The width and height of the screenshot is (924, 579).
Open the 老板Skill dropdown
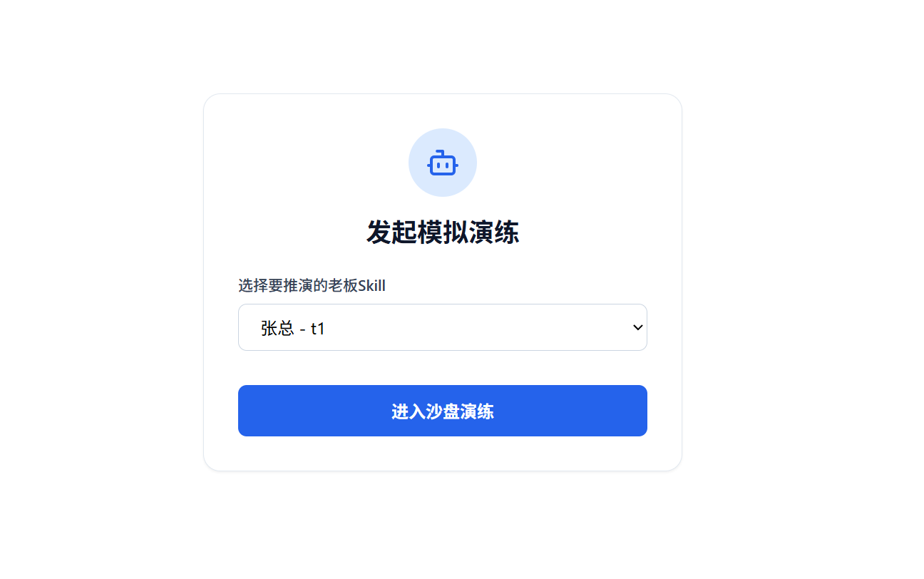(x=443, y=327)
